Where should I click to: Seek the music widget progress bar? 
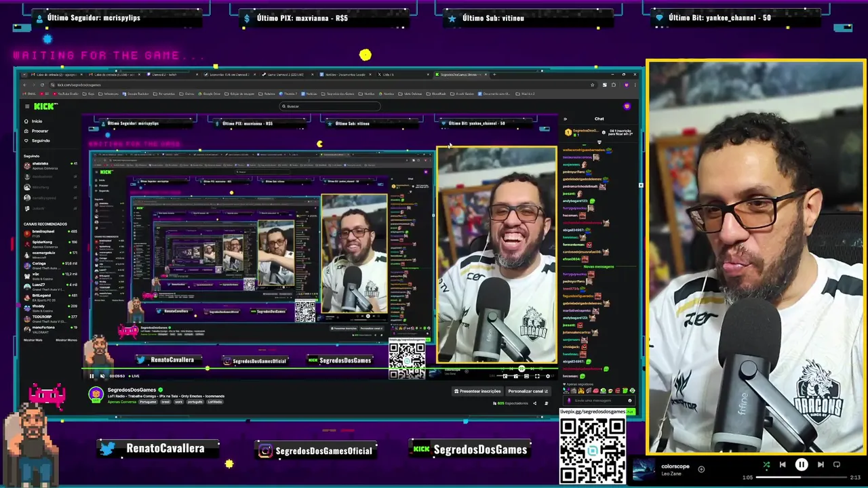coord(802,477)
